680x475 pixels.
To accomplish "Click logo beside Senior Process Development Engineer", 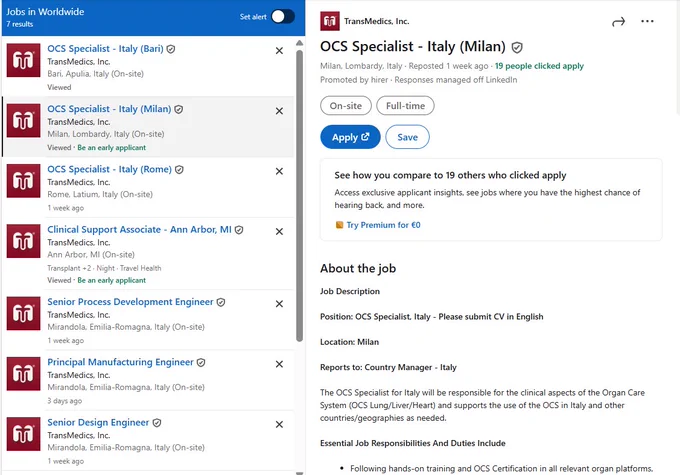I will pos(23,314).
